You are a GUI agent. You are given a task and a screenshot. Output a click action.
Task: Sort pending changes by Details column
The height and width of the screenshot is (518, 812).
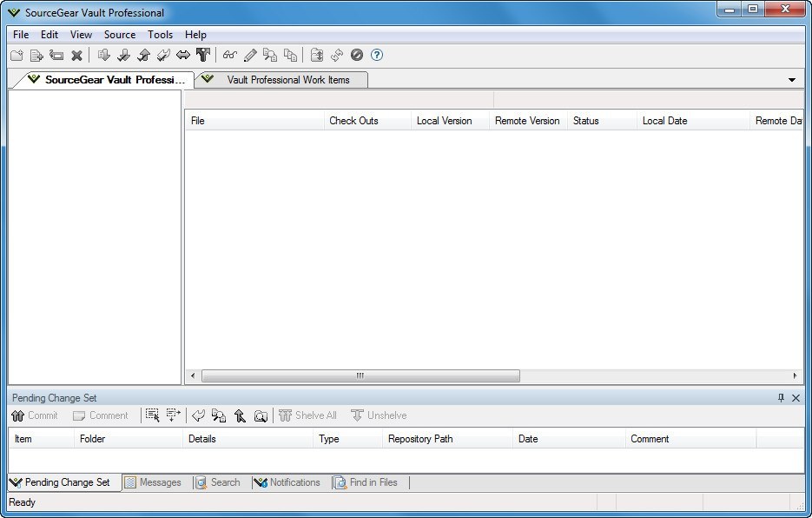tap(248, 439)
